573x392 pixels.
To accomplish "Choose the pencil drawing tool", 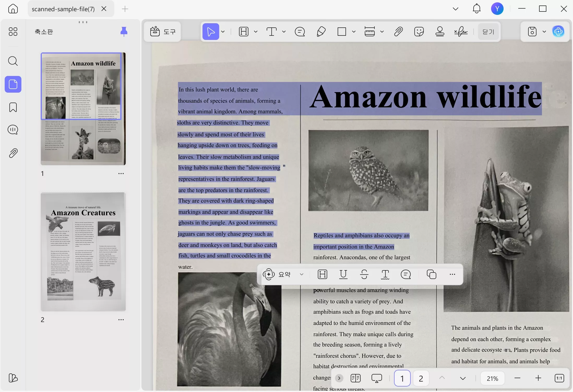I will (321, 32).
